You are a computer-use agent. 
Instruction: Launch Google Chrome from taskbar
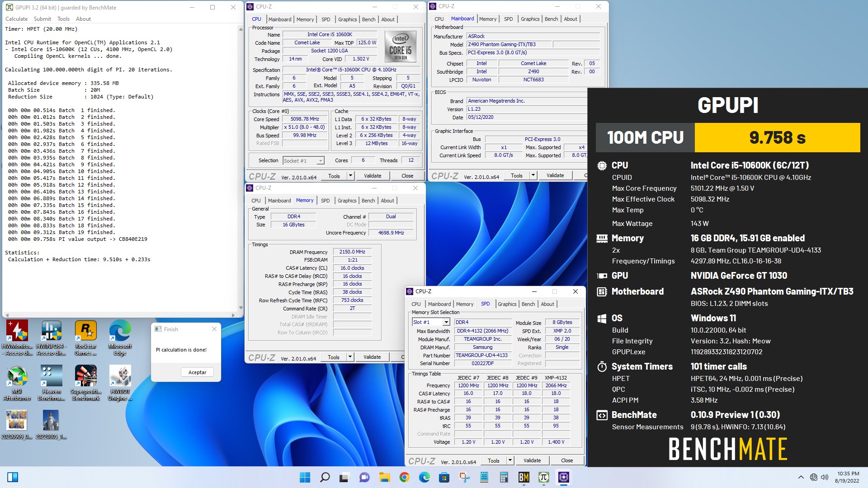[x=404, y=477]
